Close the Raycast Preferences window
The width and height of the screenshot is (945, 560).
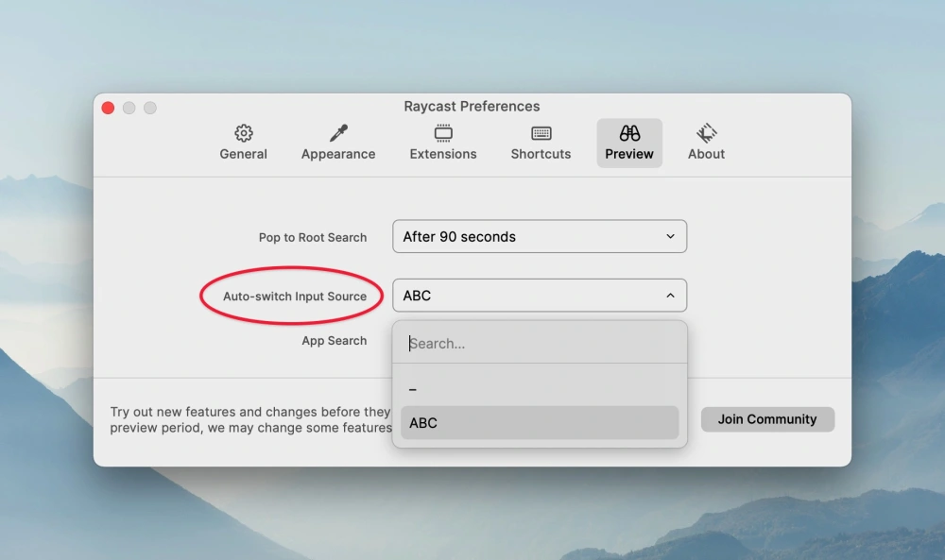[108, 108]
